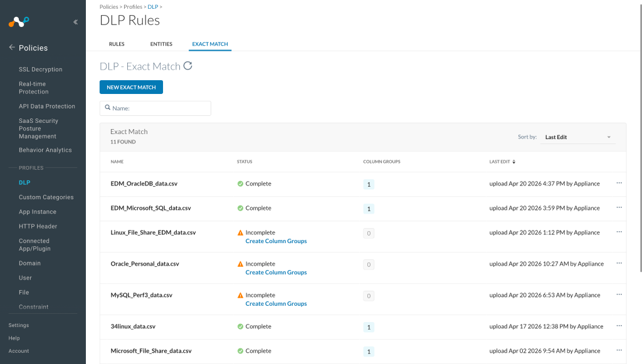Screen dimensions: 642x364
Task: Switch to the Entities tab
Action: [x=161, y=44]
